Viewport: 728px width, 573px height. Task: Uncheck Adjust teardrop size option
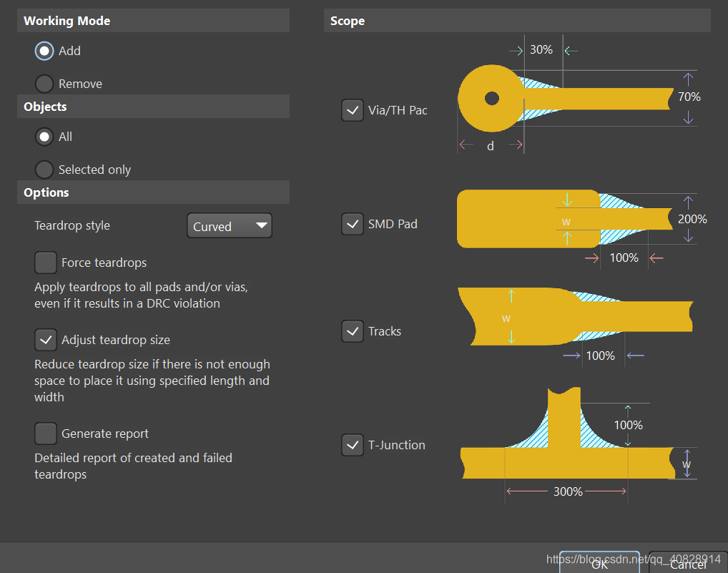46,340
